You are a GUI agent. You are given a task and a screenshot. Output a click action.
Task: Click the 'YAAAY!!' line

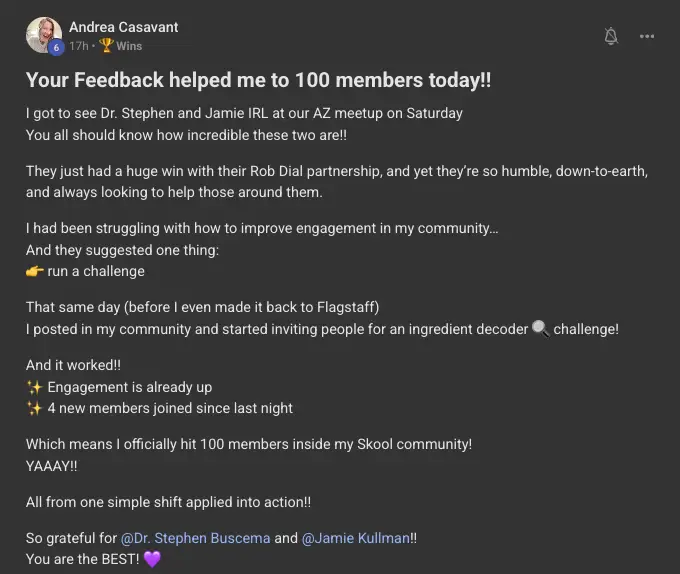[x=52, y=465]
